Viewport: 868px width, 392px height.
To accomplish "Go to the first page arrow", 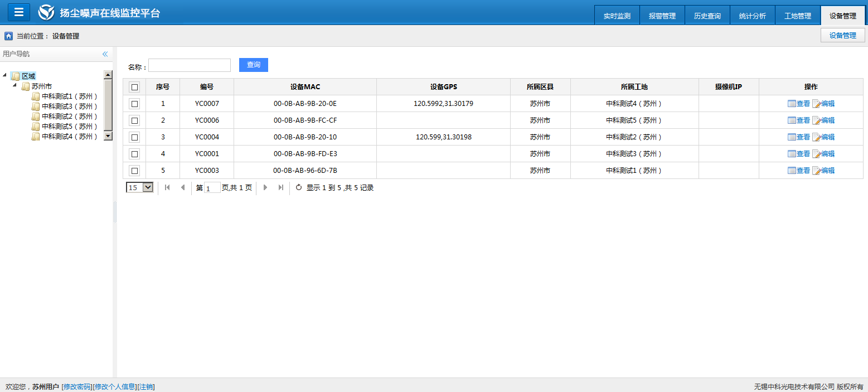I will 167,187.
